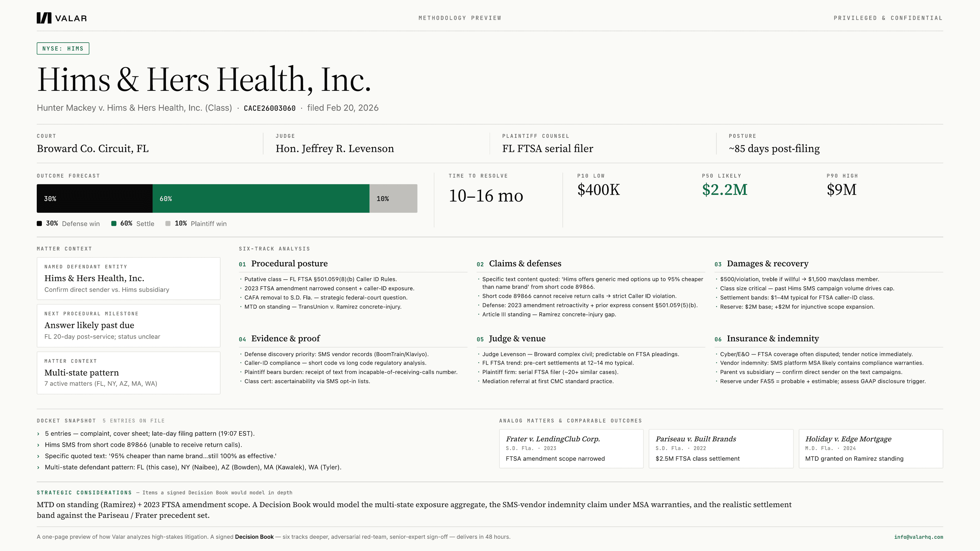Select the black Defense win legend swatch
Screen dimensions: 980x551
tap(39, 224)
